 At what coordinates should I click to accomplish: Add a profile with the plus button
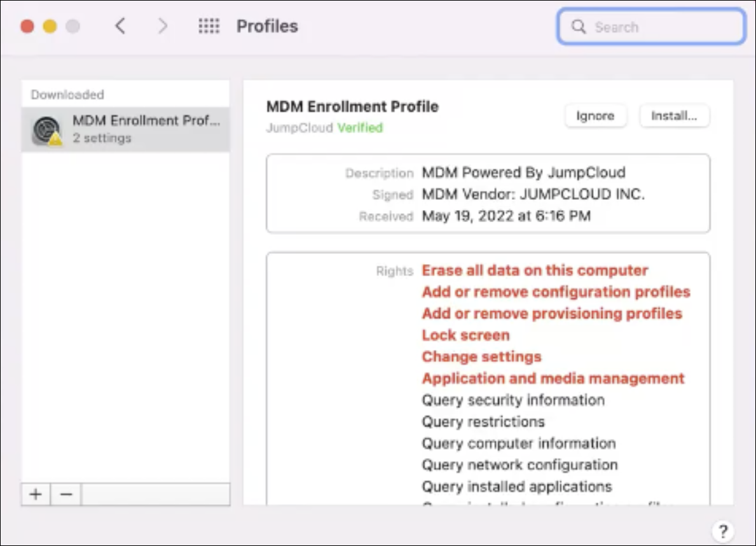point(36,494)
